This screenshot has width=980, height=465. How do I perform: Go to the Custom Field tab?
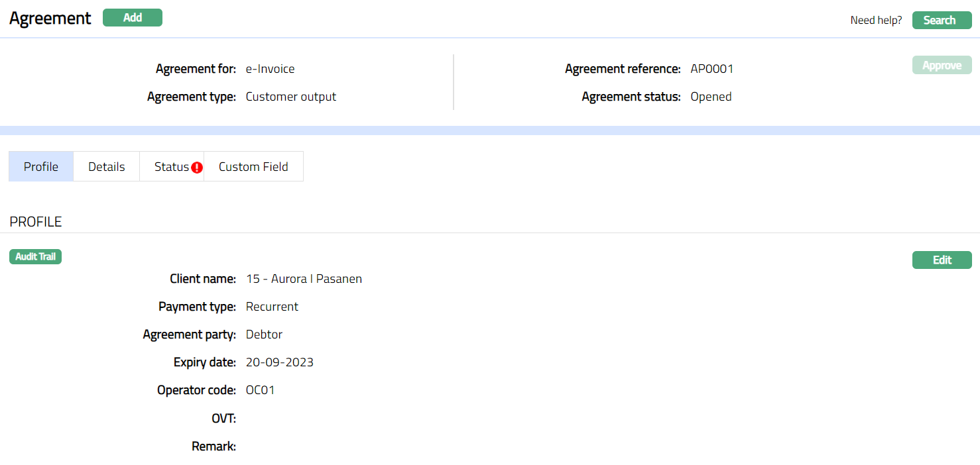[x=253, y=167]
